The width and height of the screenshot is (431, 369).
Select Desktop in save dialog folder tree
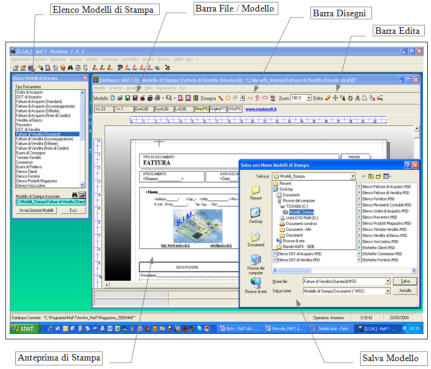[283, 189]
